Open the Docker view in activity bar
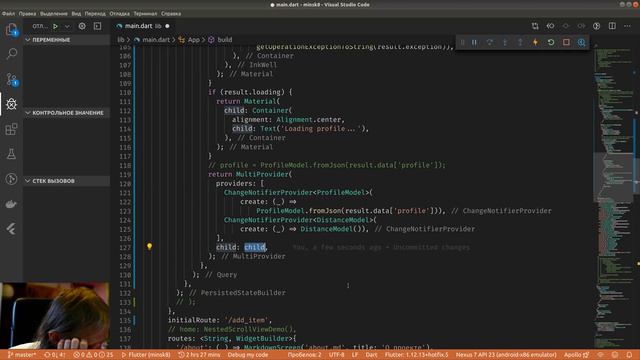Screen dimensions: 640x360 click(x=11, y=204)
